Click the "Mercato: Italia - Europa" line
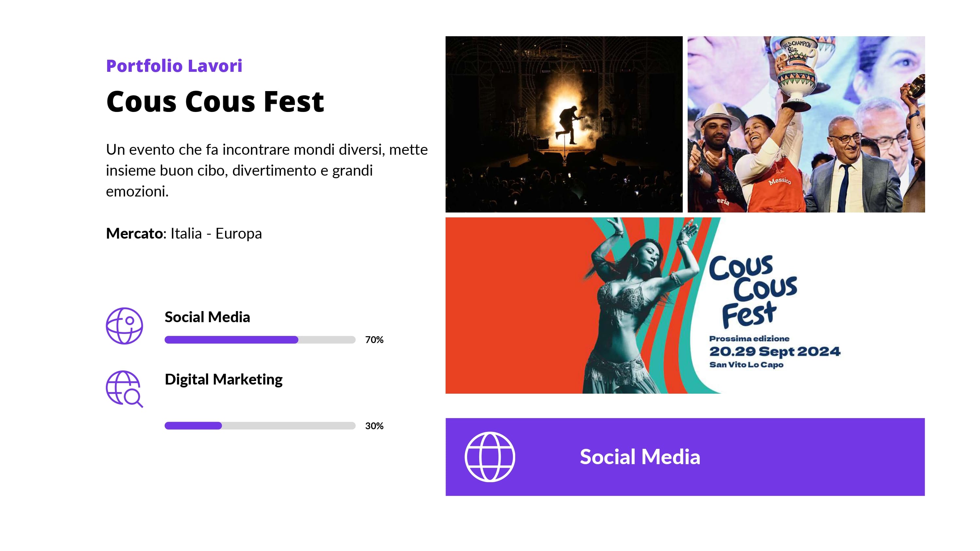This screenshot has width=980, height=551. pos(184,233)
